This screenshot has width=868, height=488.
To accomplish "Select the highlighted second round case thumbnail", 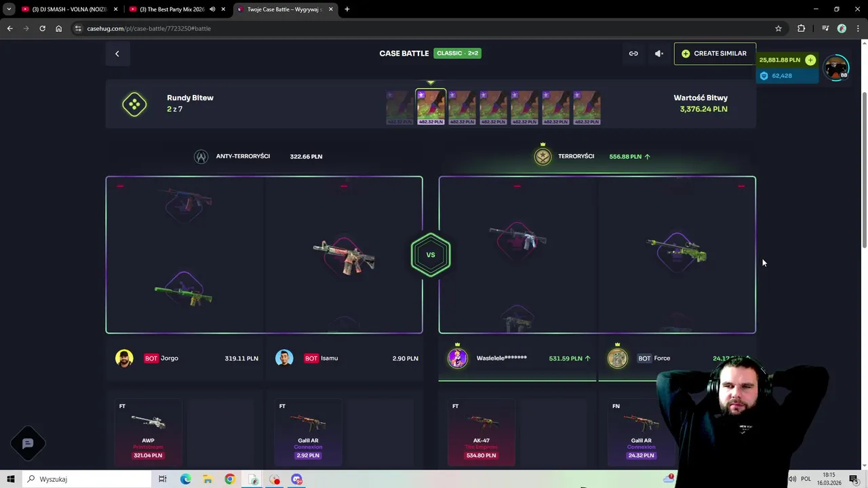I will pos(431,107).
